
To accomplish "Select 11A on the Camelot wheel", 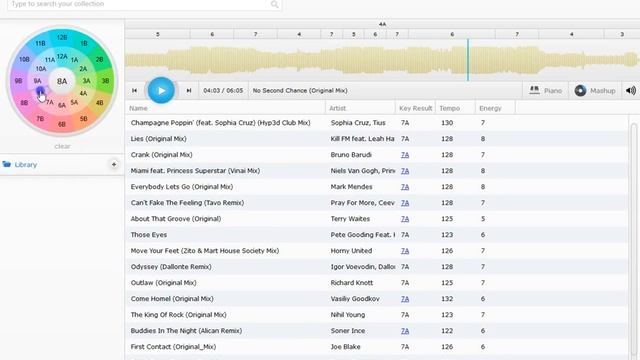I will click(x=50, y=60).
